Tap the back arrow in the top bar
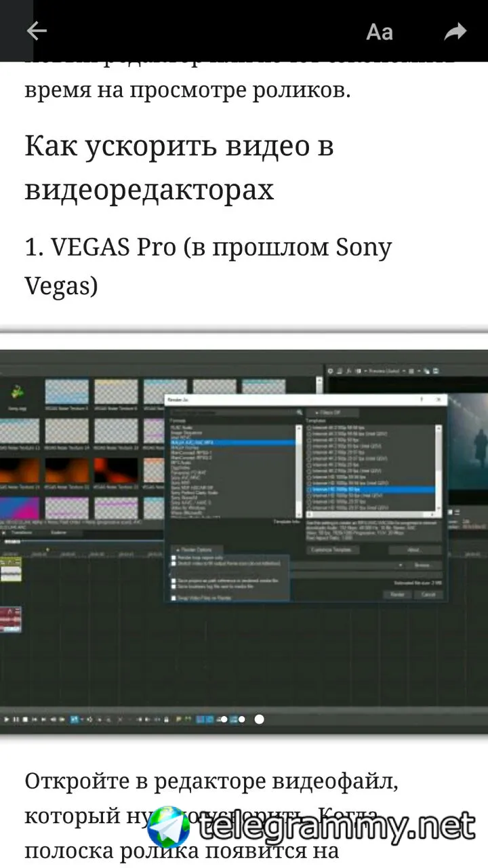The width and height of the screenshot is (488, 868). tap(36, 31)
